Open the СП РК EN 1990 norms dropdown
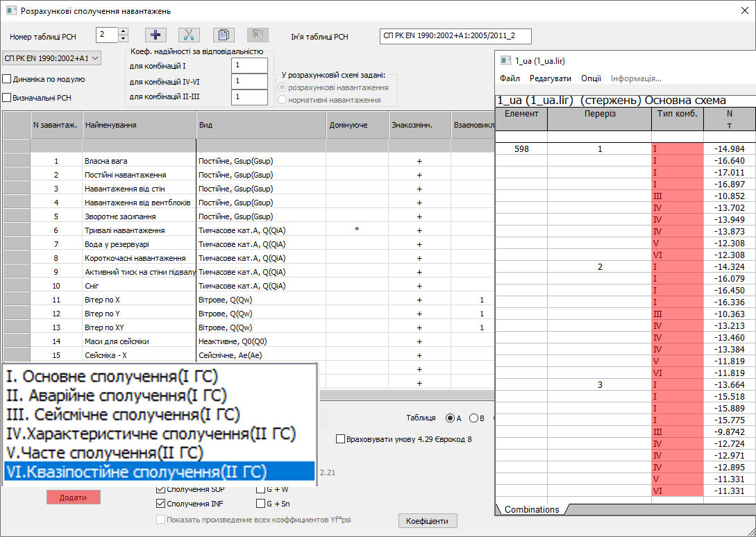Screen dimensions: 756x537 [x=52, y=58]
